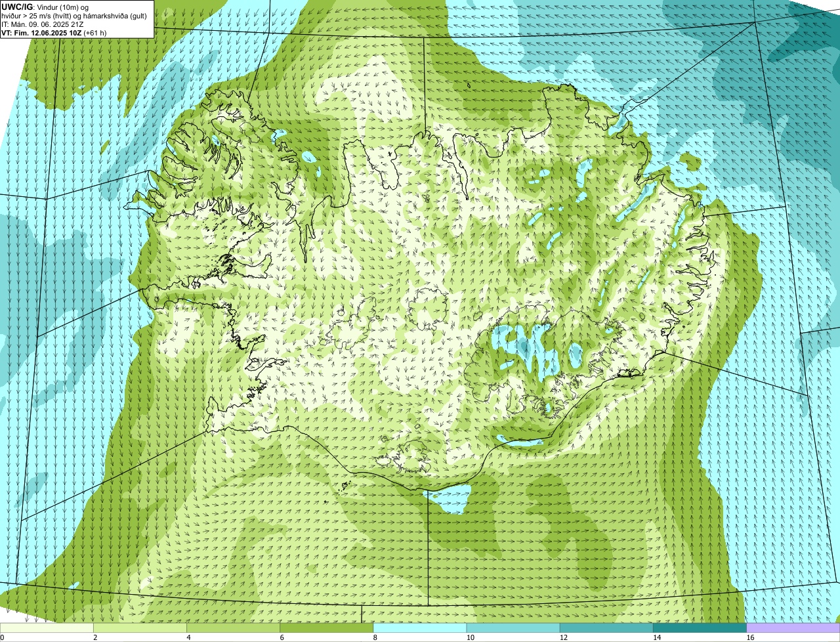Viewport: 840px width, 642px height.
Task: Click the legend scale label '6'
Action: click(x=282, y=637)
